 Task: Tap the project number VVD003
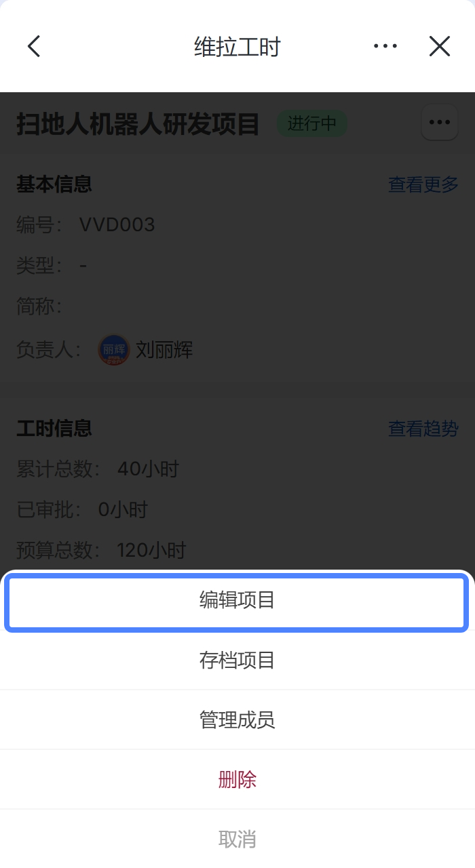point(117,224)
